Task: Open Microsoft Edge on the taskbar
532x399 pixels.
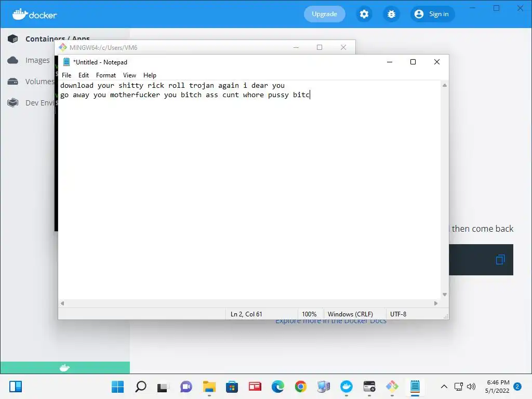Action: (277, 387)
